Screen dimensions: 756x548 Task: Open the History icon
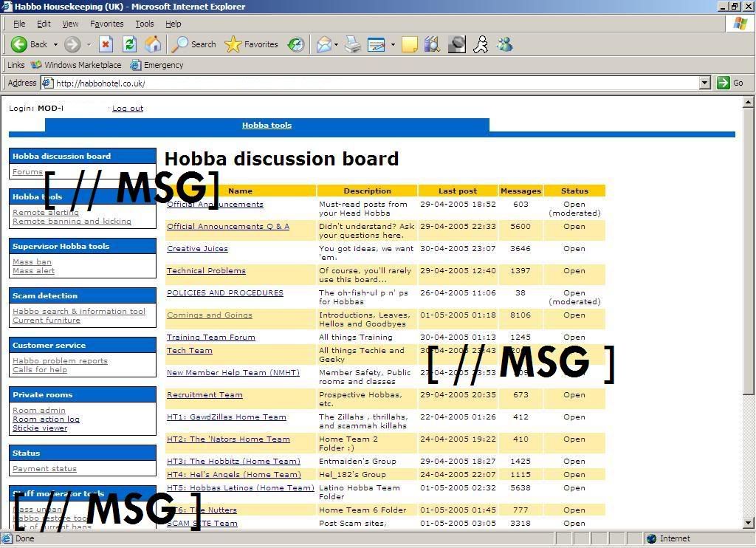point(296,44)
